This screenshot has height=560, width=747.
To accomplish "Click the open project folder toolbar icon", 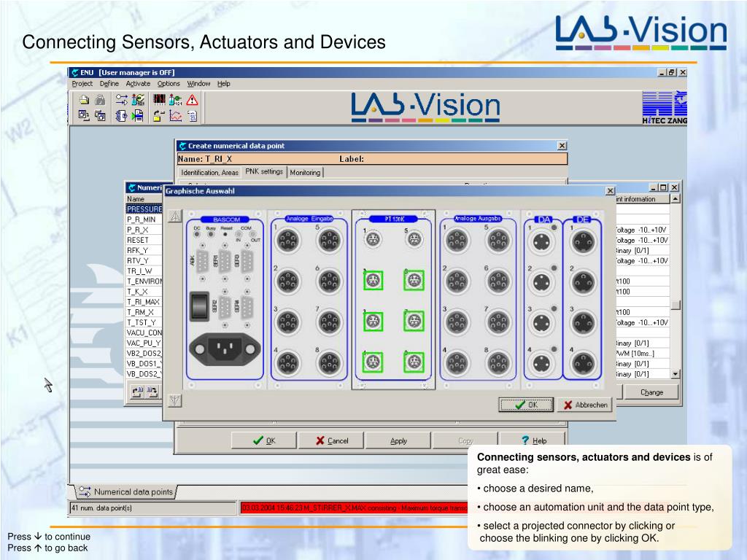I will (x=85, y=99).
